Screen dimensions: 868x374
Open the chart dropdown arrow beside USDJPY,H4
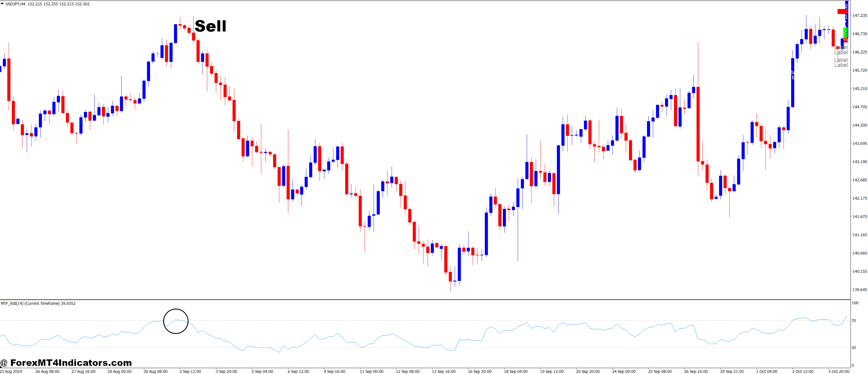[x=2, y=4]
